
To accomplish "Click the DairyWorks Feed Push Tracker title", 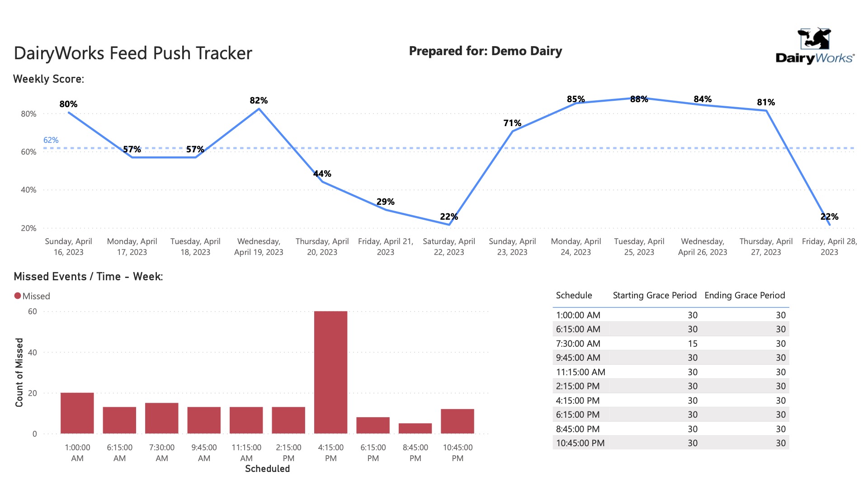I will point(133,53).
